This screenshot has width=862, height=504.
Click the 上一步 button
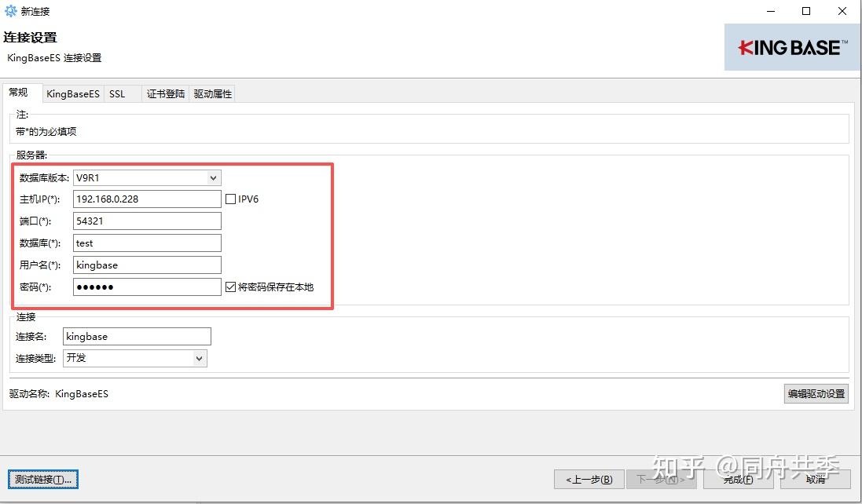pyautogui.click(x=589, y=479)
